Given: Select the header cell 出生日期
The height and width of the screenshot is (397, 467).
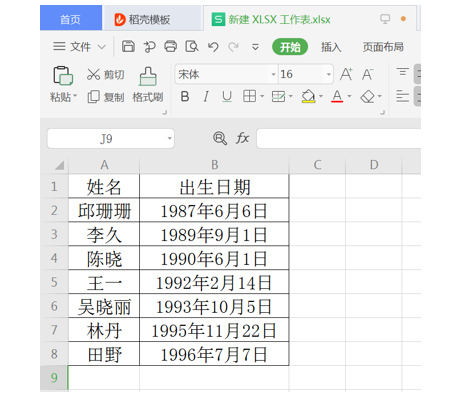Looking at the screenshot, I should (214, 186).
